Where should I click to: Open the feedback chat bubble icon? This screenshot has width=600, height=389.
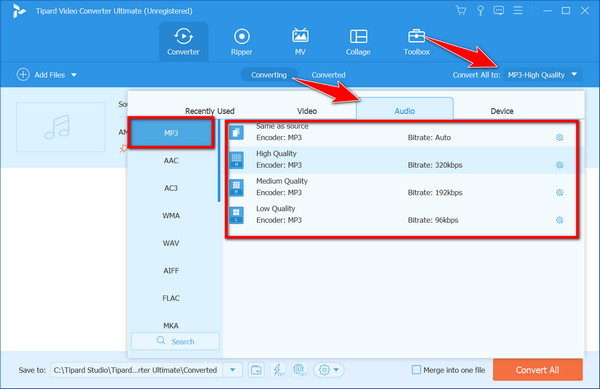point(499,11)
